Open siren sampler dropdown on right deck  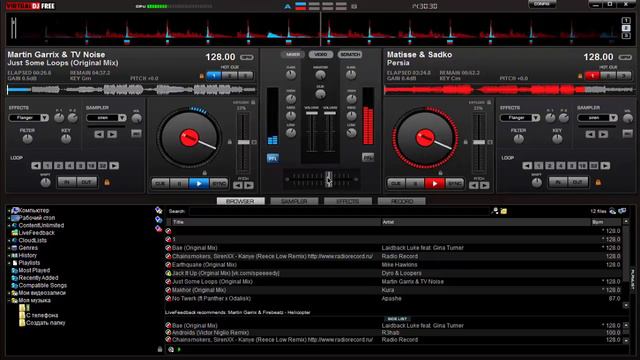pyautogui.click(x=613, y=118)
